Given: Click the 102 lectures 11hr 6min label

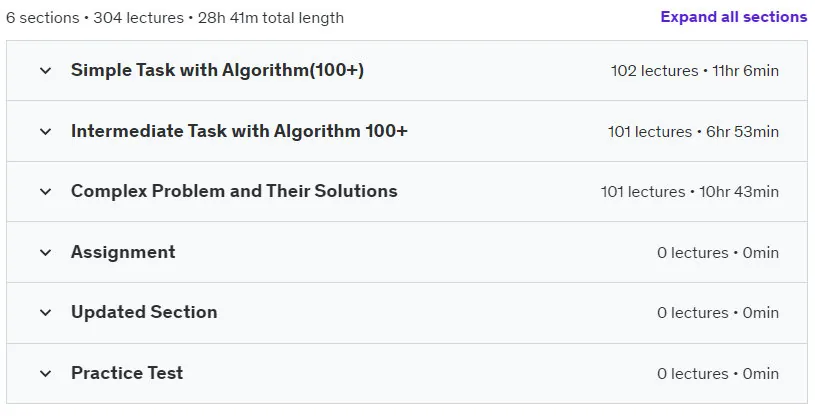Looking at the screenshot, I should coord(694,71).
